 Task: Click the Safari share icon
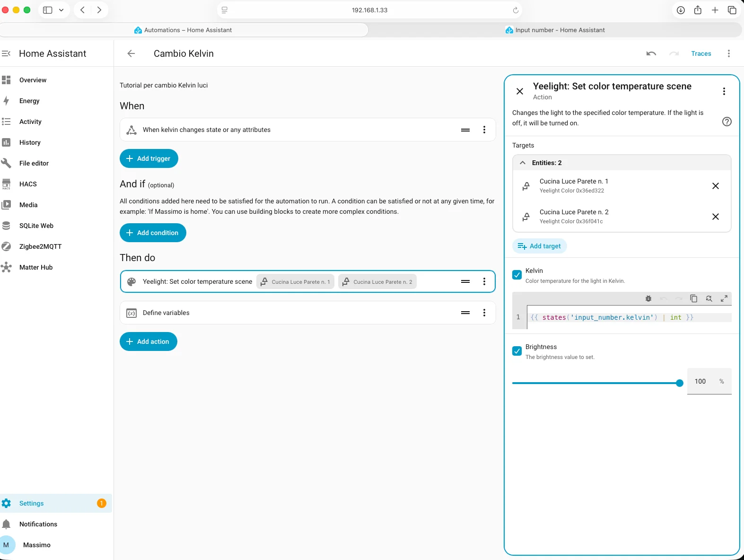698,10
